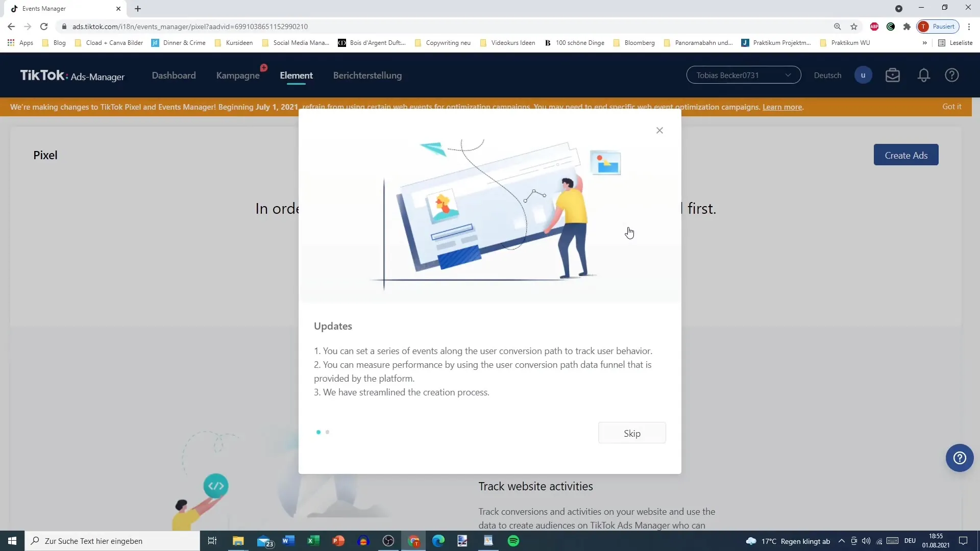Image resolution: width=980 pixels, height=551 pixels.
Task: Dismiss banner with Got it
Action: [x=951, y=107]
